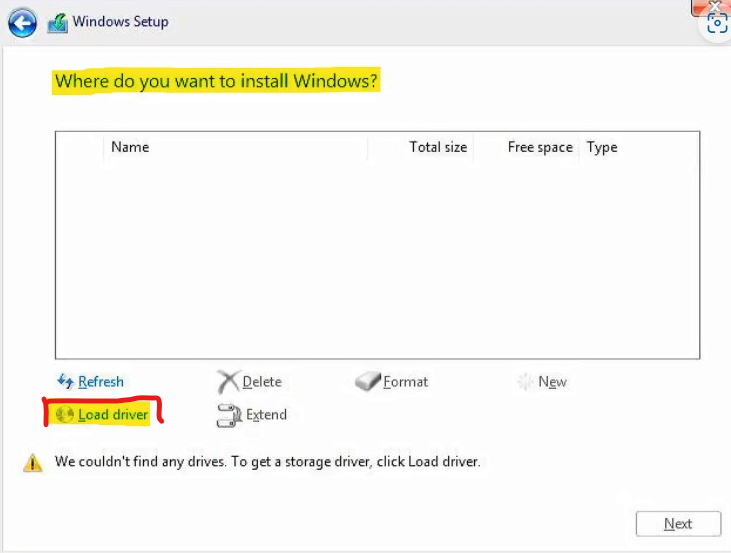Image resolution: width=731 pixels, height=553 pixels.
Task: Sort by the Free space column header
Action: click(540, 147)
